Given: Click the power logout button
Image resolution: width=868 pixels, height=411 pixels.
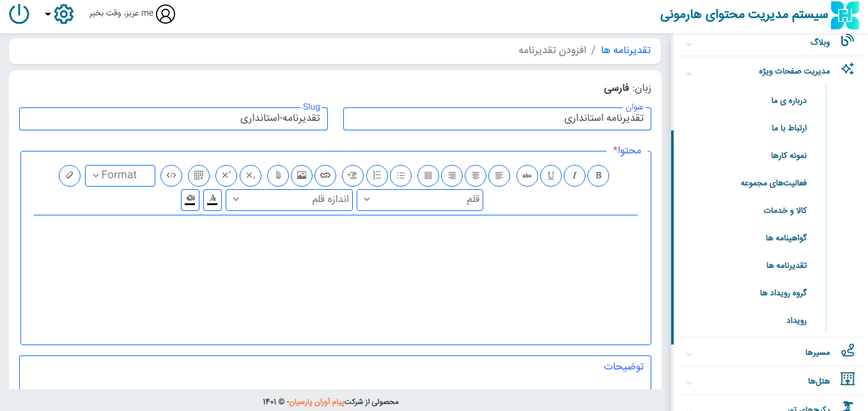Looking at the screenshot, I should [19, 14].
